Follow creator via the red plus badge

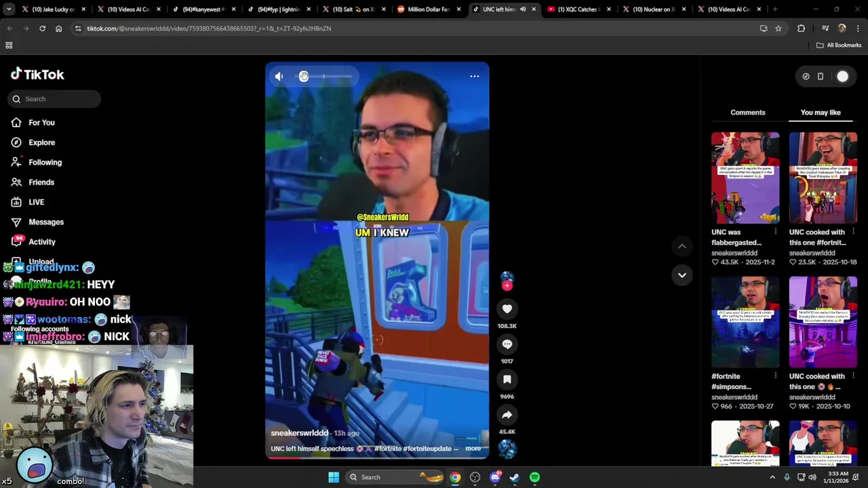[507, 286]
